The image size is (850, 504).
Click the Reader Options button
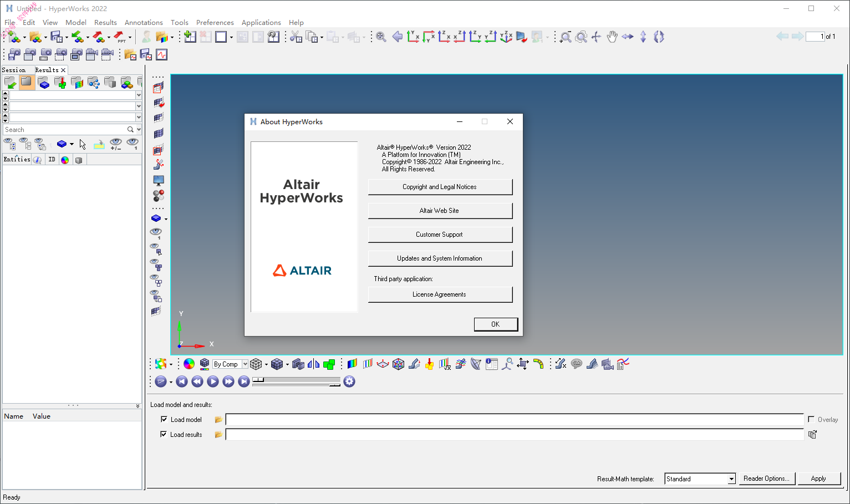click(767, 478)
